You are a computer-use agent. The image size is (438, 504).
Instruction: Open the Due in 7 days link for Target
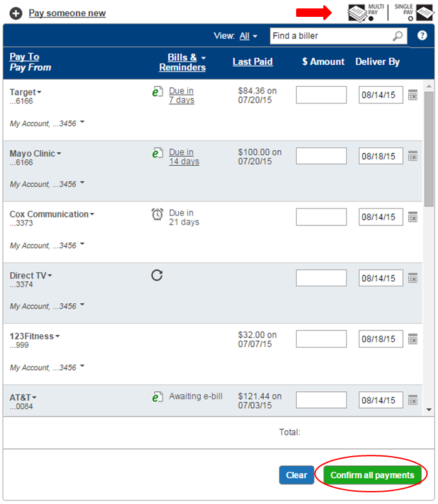(181, 95)
